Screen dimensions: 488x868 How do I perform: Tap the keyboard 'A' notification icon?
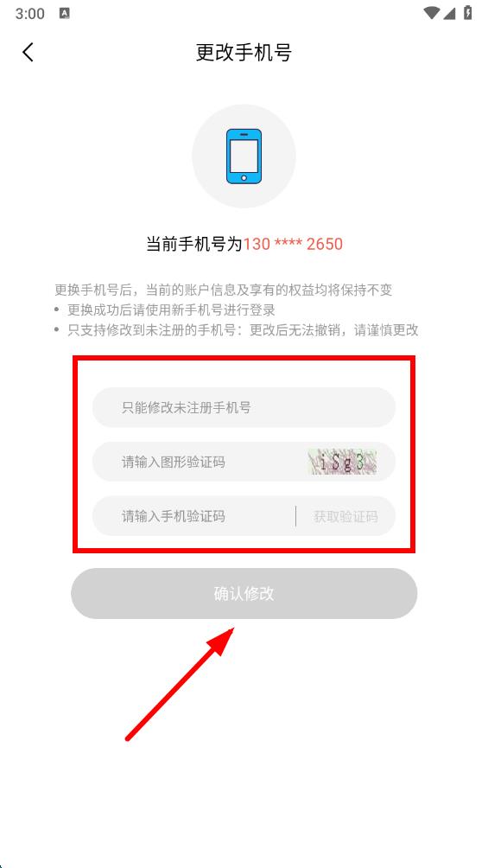click(65, 13)
